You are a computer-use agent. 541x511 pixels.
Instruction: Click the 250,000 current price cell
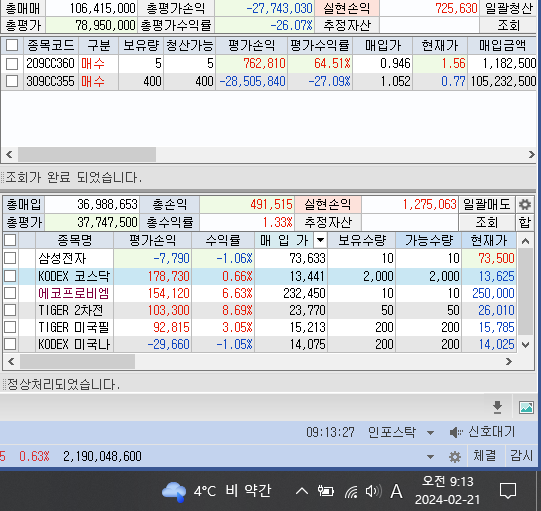coord(489,293)
